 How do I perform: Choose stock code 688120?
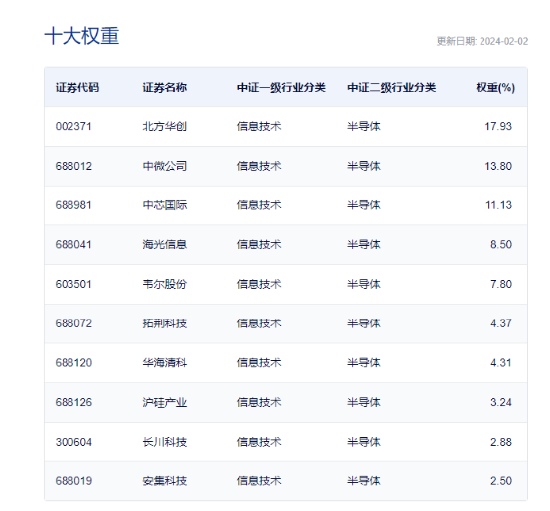[74, 362]
